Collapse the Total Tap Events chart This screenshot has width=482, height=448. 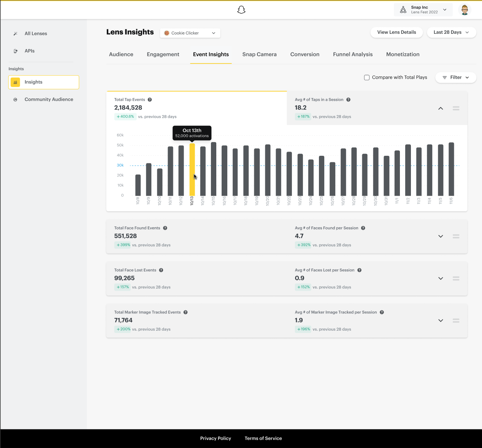[x=441, y=108]
